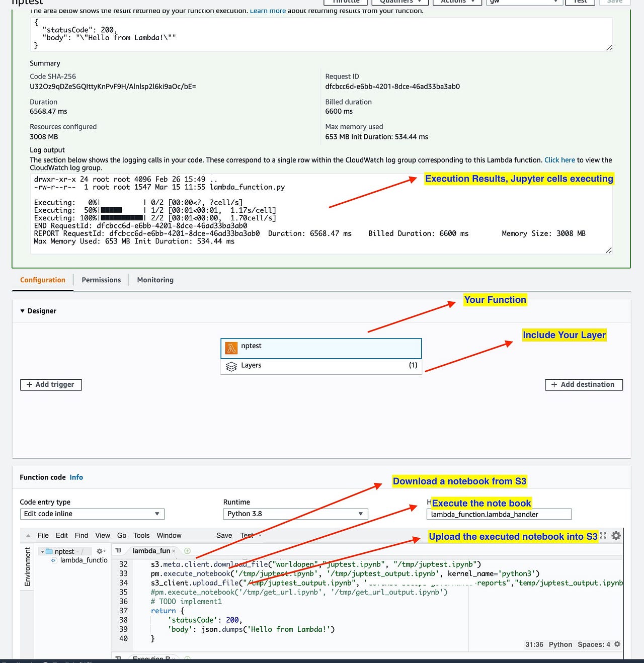644x663 pixels.
Task: Toggle fullscreen editor with the expand icon
Action: point(603,536)
